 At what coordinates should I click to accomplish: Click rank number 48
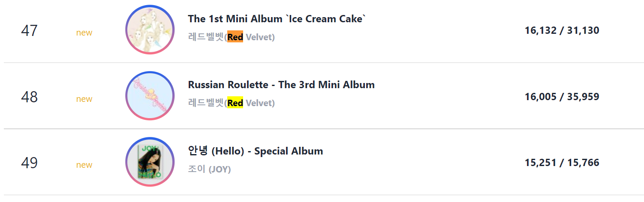pos(29,97)
